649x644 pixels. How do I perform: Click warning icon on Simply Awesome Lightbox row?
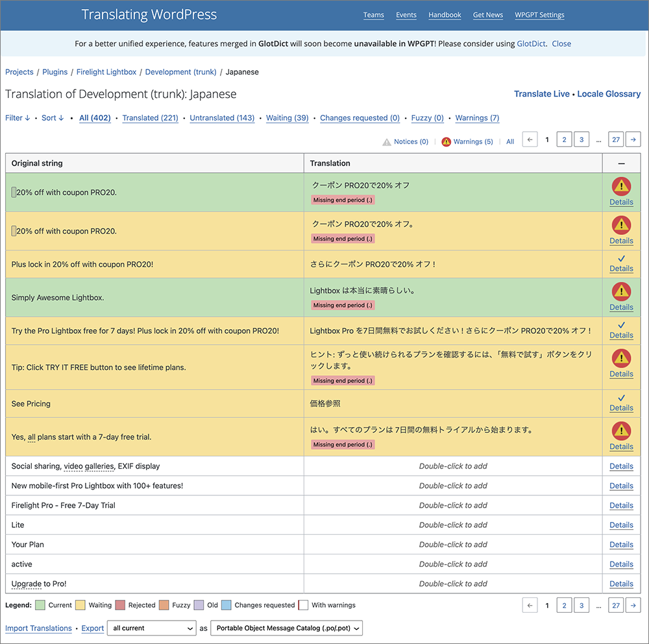pyautogui.click(x=621, y=291)
